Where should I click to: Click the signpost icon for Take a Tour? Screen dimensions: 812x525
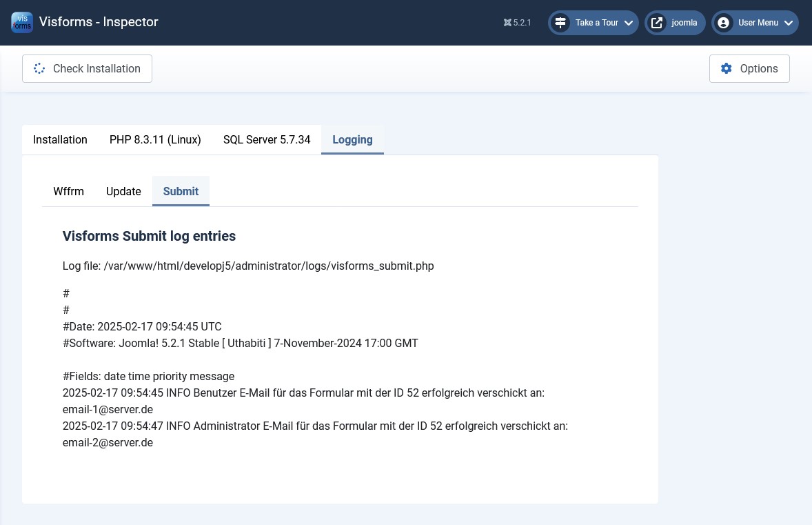point(560,23)
